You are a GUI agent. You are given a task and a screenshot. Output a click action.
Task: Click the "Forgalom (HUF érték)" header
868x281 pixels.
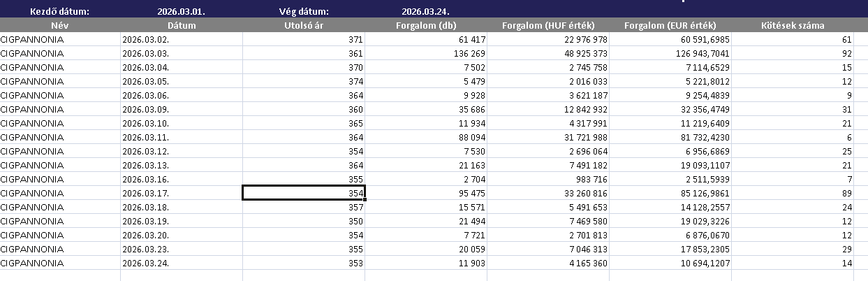pyautogui.click(x=547, y=25)
